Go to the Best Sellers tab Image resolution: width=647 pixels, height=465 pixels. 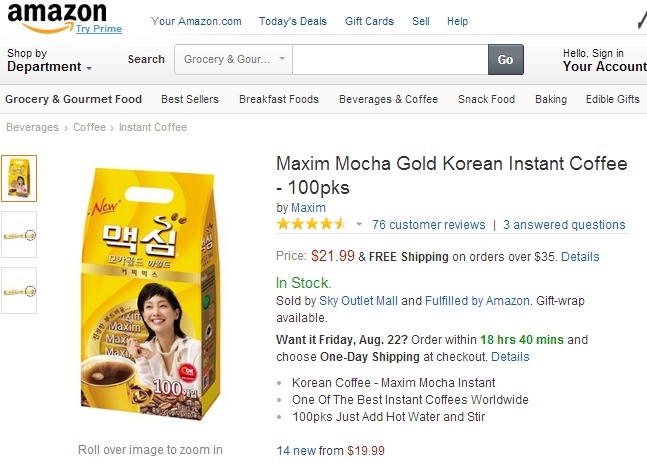click(x=190, y=99)
